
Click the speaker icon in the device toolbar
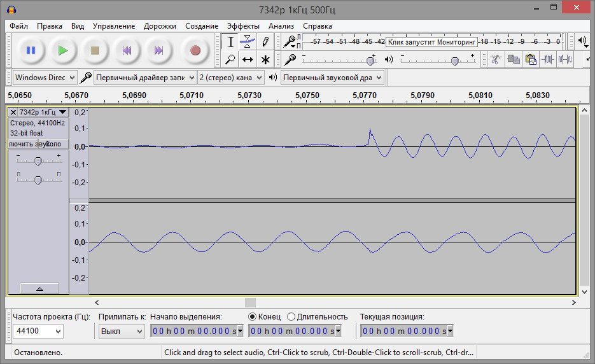click(x=273, y=78)
